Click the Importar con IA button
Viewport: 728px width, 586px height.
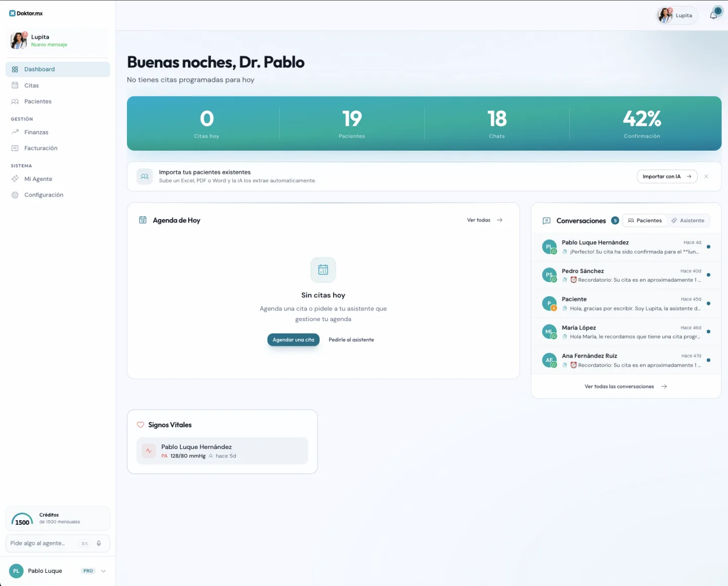tap(667, 176)
